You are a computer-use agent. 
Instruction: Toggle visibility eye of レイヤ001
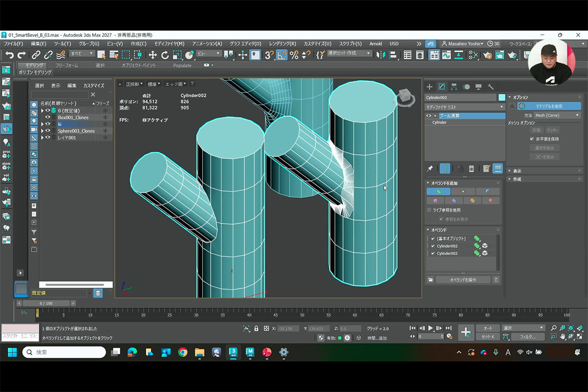point(48,137)
